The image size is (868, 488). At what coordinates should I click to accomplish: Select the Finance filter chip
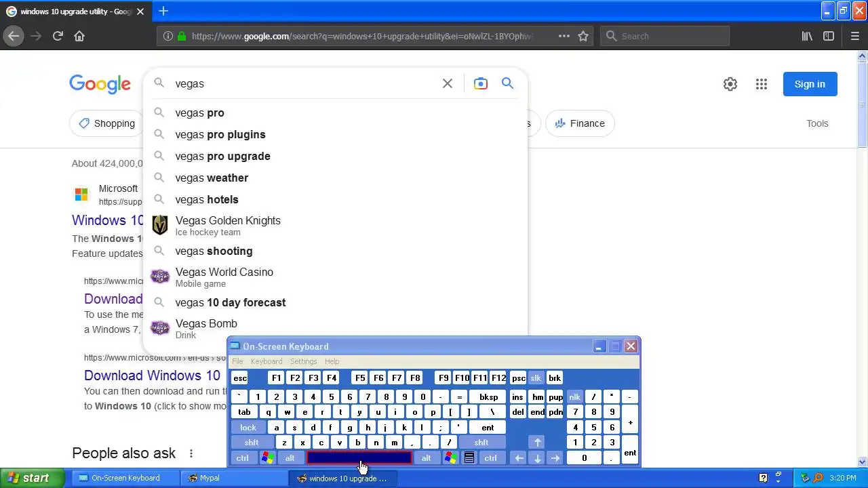click(580, 123)
